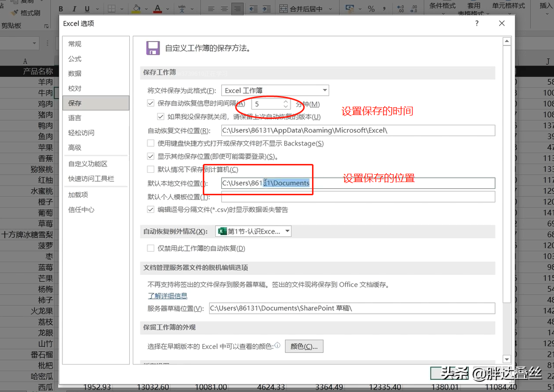Image resolution: width=554 pixels, height=392 pixels.
Task: Click the Excel file icon in 自动恢复例外情况
Action: (222, 231)
